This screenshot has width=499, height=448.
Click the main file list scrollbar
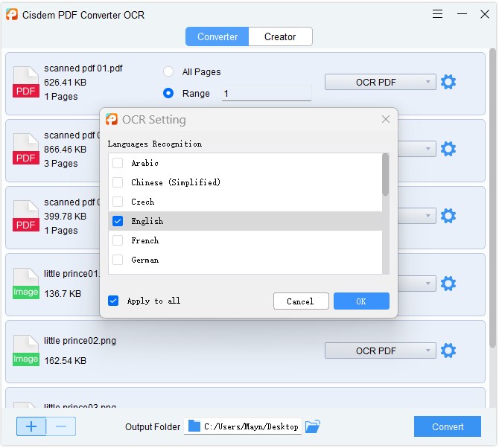(x=492, y=198)
